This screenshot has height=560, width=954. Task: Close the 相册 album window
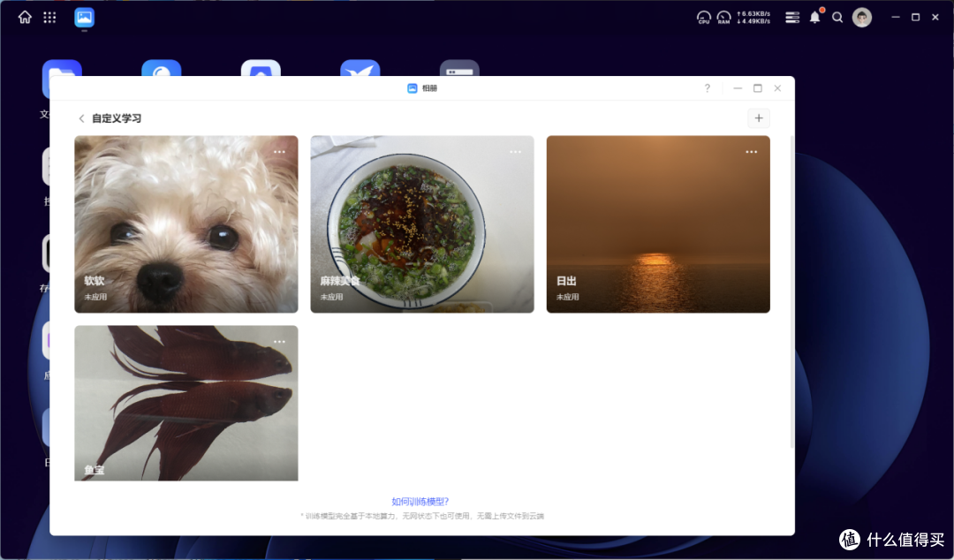click(777, 88)
